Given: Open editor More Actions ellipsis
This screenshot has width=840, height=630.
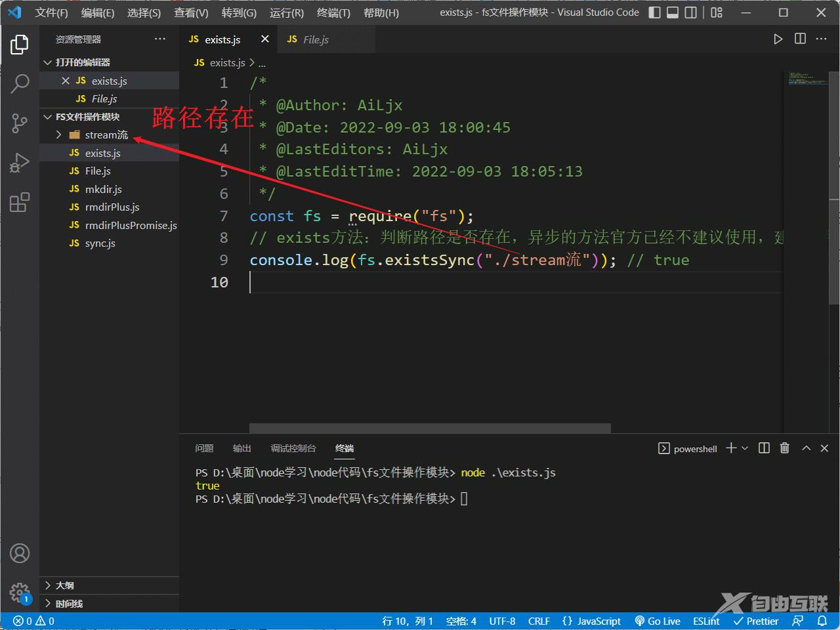Looking at the screenshot, I should point(822,39).
